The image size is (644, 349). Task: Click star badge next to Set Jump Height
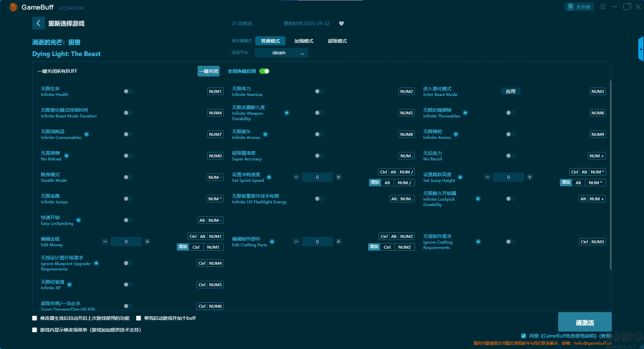[460, 177]
